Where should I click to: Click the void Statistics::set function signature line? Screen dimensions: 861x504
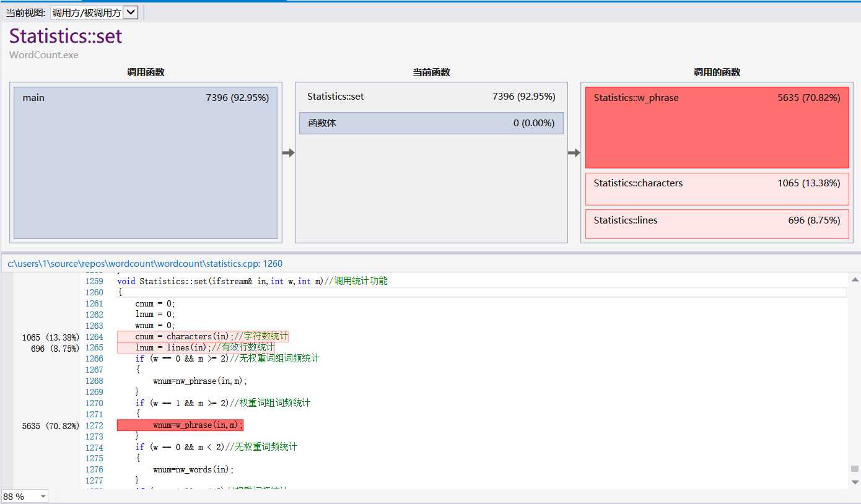(x=252, y=281)
